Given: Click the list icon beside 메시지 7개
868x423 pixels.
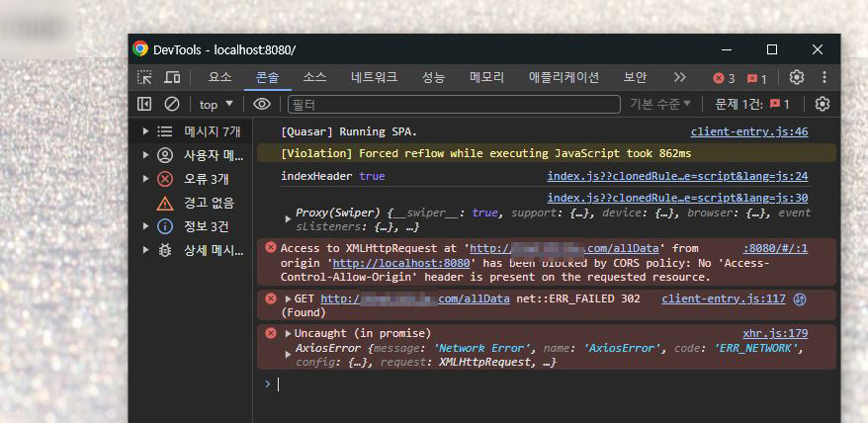Looking at the screenshot, I should click(x=164, y=131).
